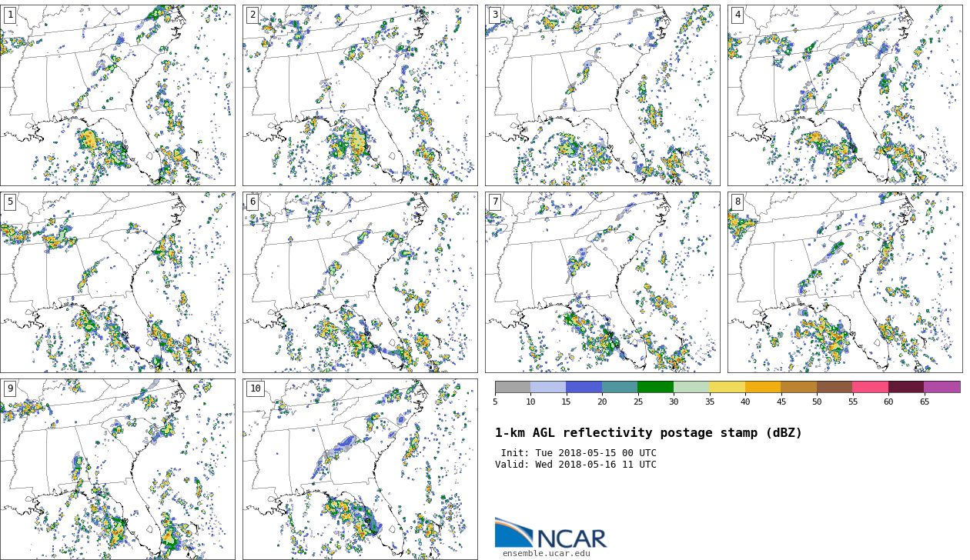The height and width of the screenshot is (560, 970).
Task: Select the pink 55–60 dBZ swatch
Action: [x=870, y=387]
